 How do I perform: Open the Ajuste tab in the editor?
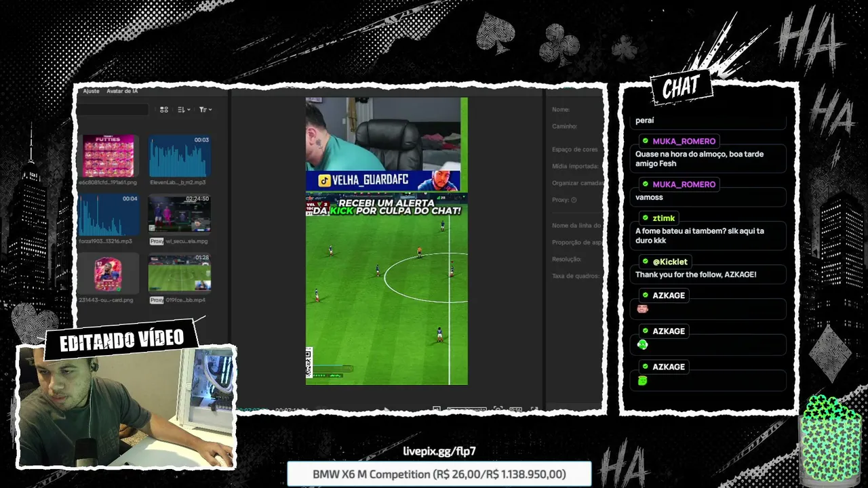pyautogui.click(x=91, y=91)
